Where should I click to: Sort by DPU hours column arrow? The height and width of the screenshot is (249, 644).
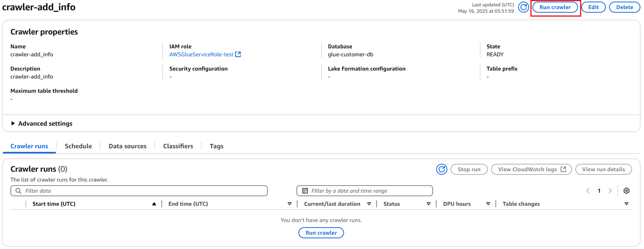488,204
